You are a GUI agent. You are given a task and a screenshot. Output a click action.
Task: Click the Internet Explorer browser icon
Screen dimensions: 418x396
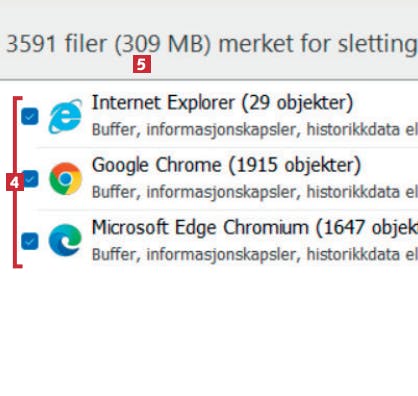point(65,116)
